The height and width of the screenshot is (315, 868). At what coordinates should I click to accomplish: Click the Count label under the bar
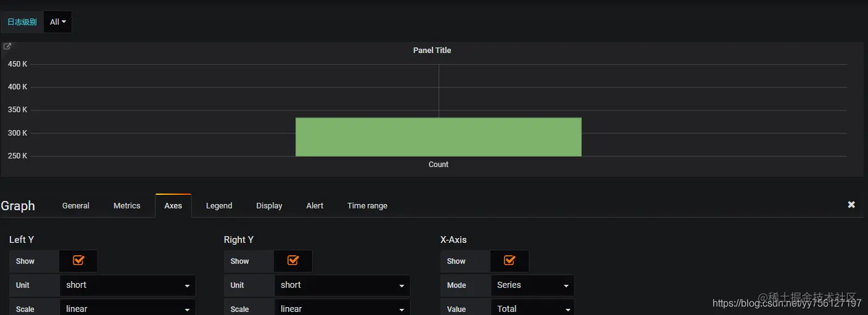pyautogui.click(x=439, y=165)
